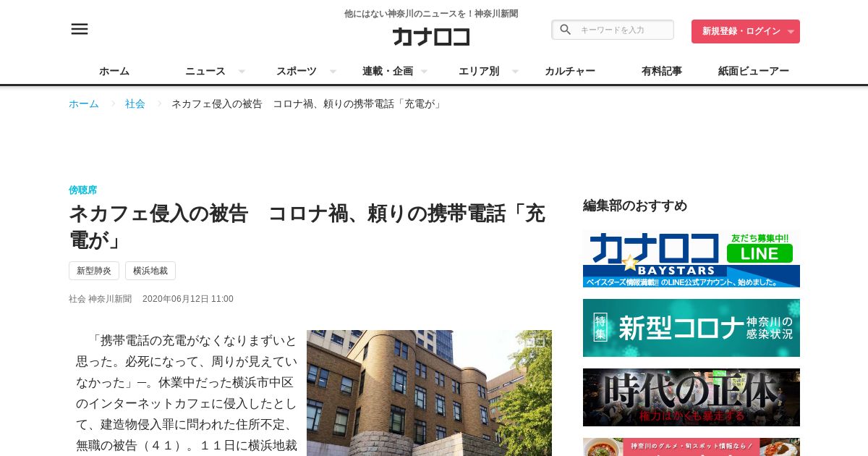Select the 横浜地裁 tag

click(150, 271)
